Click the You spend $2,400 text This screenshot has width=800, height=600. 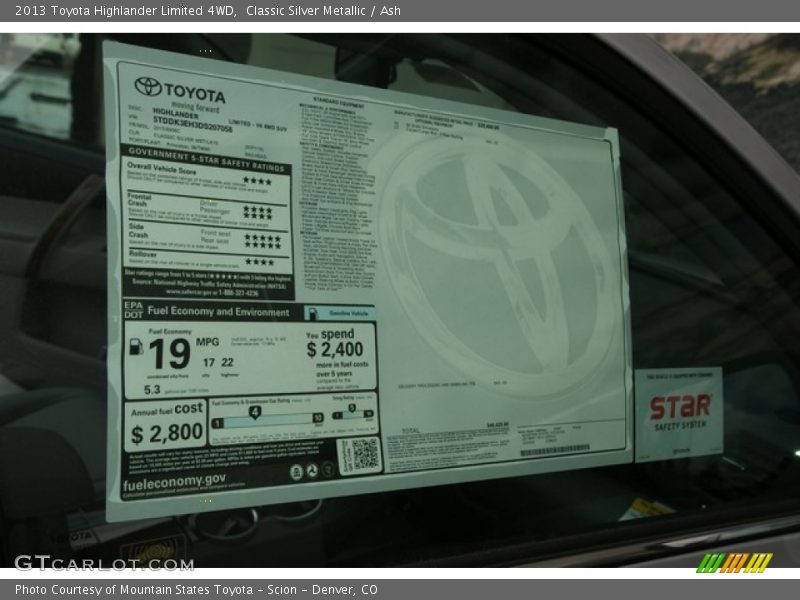click(x=335, y=343)
